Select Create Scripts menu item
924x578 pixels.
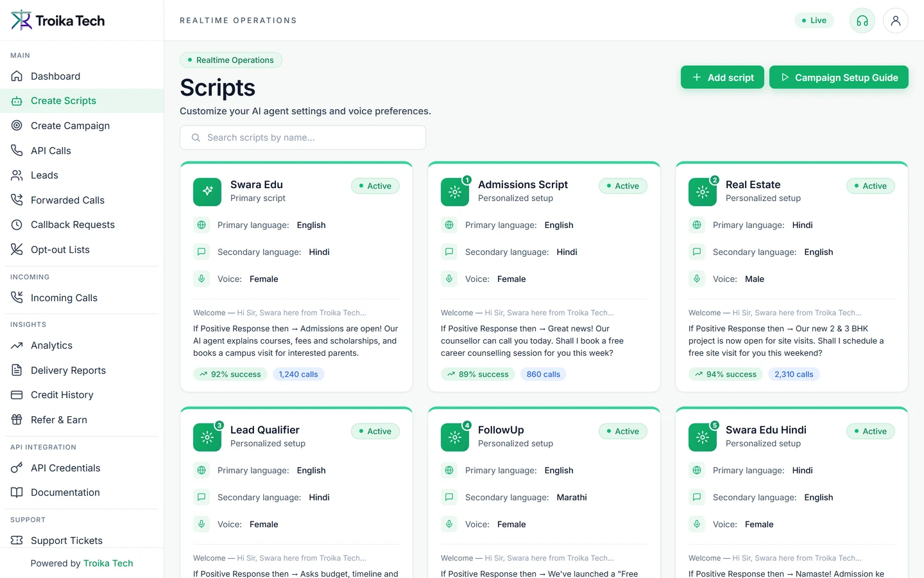tap(82, 101)
